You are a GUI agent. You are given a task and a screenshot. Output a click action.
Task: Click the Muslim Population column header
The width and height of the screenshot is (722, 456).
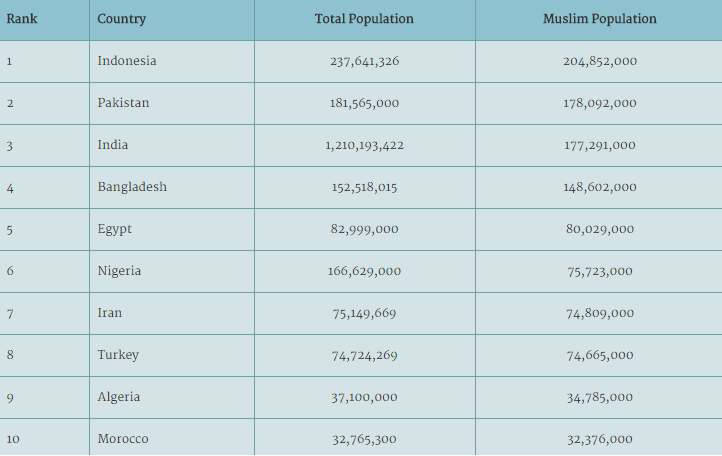tap(599, 20)
